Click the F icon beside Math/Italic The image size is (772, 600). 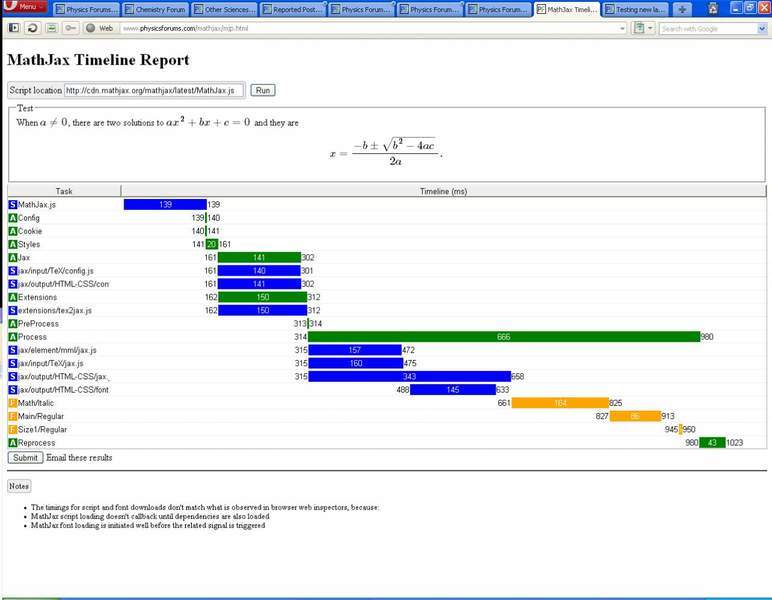13,404
